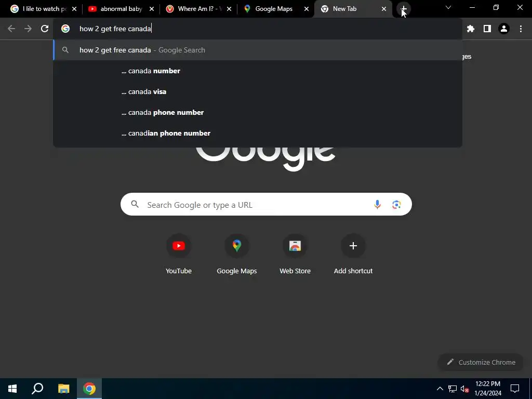Switch to 'Where Am I?' tab
The width and height of the screenshot is (532, 399).
(x=199, y=9)
